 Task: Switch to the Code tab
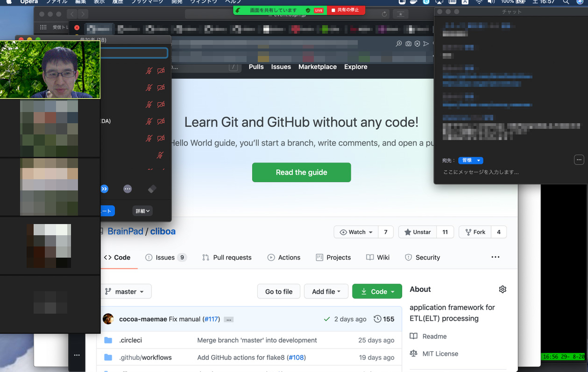click(x=117, y=257)
